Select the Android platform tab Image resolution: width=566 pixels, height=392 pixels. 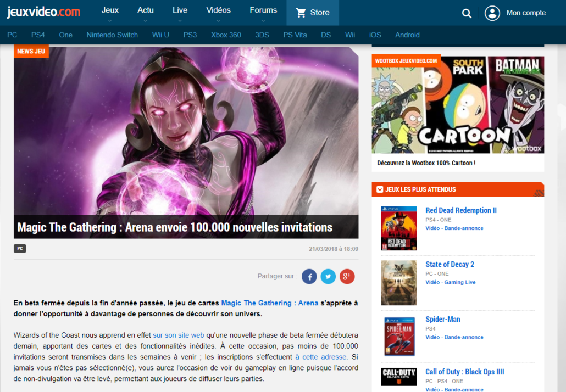407,35
